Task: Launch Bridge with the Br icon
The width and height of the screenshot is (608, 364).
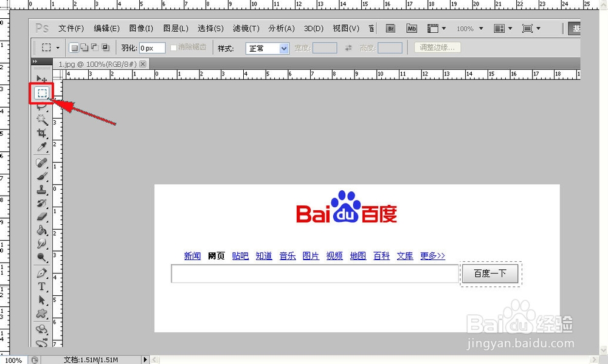Action: (390, 29)
